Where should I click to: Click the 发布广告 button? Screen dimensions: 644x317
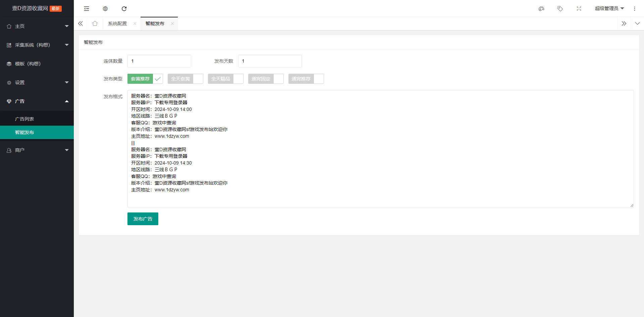(143, 219)
